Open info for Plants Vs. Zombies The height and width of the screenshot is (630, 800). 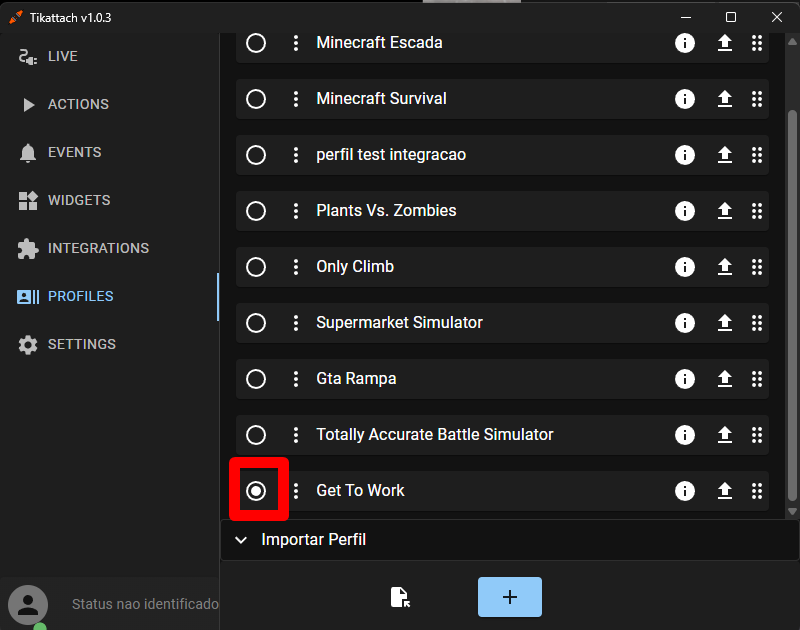(685, 211)
